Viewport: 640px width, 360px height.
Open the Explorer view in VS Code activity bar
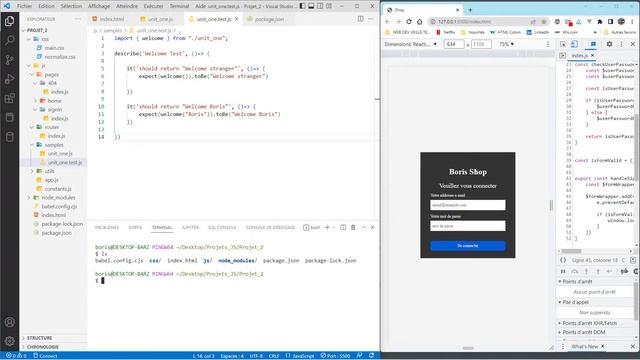[9, 21]
